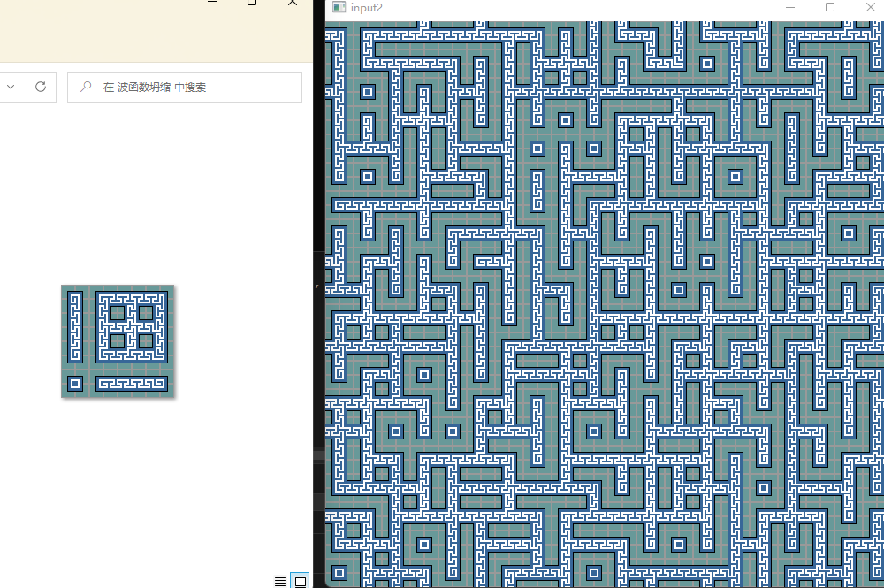Expand the address bar history dropdown

[11, 87]
